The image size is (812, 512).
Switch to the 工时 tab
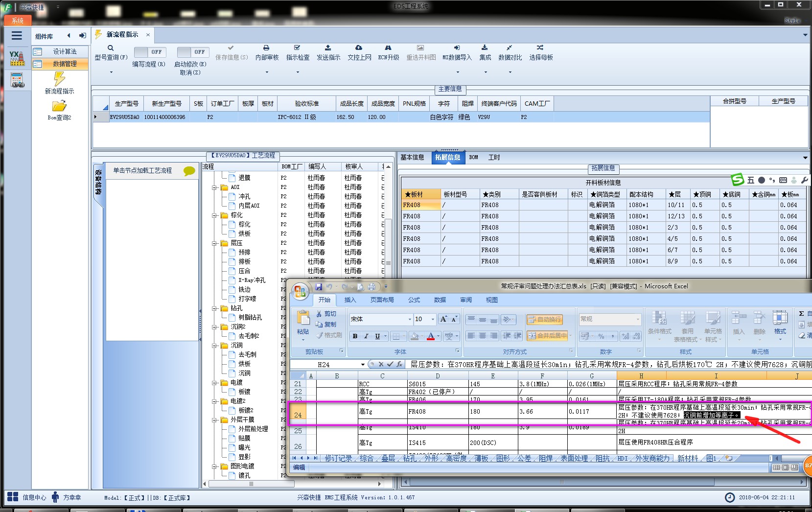coord(494,157)
